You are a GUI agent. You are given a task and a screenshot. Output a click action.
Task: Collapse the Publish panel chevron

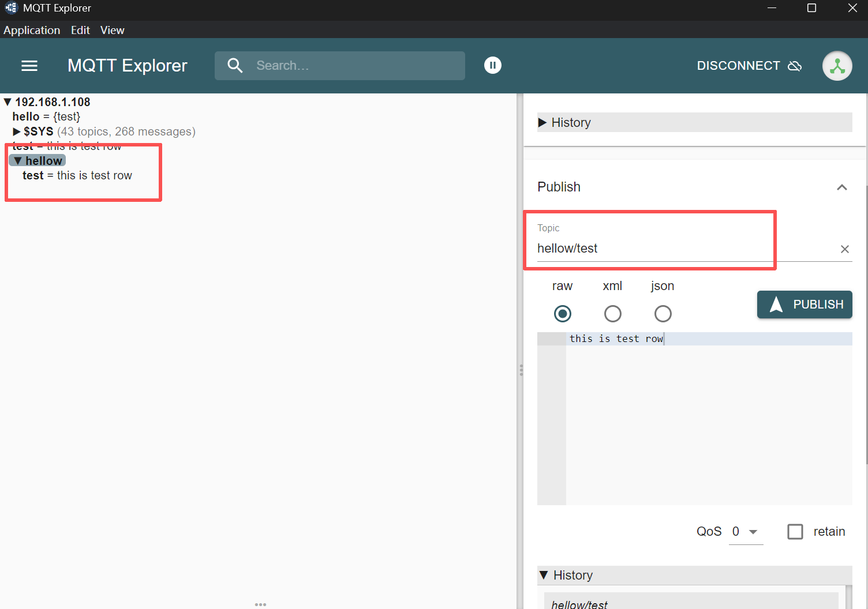pyautogui.click(x=841, y=187)
